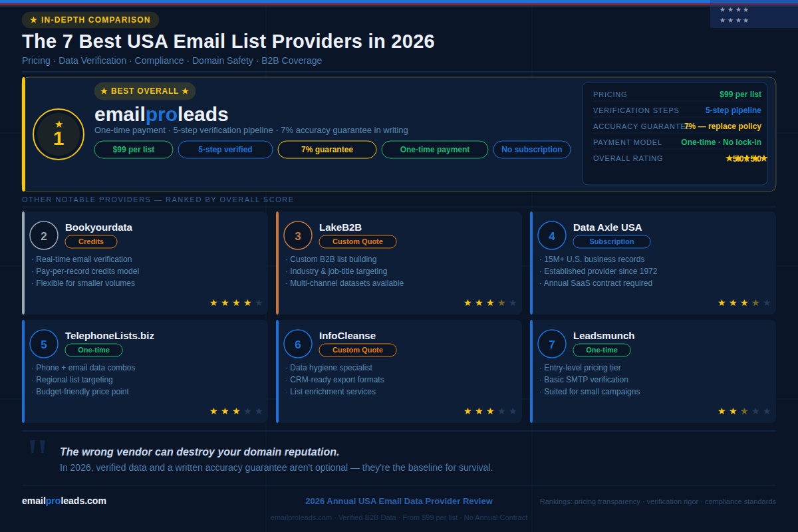
Task: Click the emailproleads brand name heading
Action: pos(162,114)
